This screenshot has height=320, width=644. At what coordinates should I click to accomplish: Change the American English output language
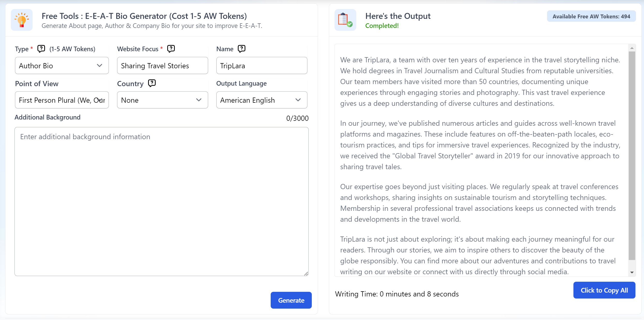click(x=262, y=100)
